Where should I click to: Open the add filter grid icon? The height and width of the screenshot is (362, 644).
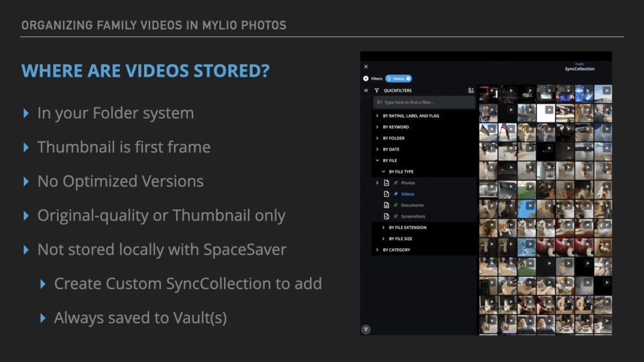point(471,90)
